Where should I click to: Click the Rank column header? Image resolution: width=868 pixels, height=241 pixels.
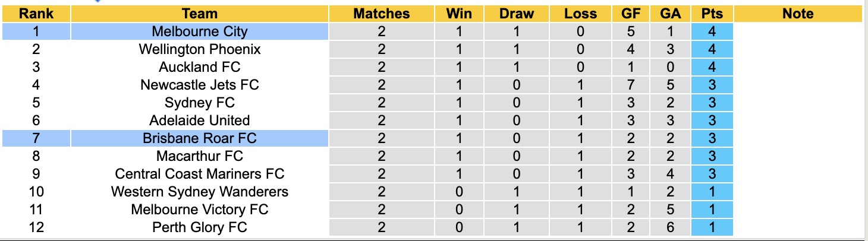(36, 14)
